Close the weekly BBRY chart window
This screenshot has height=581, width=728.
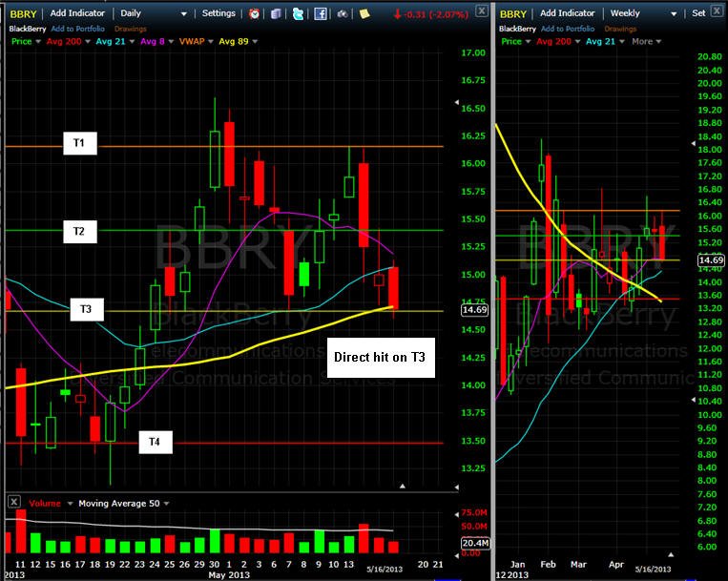718,10
